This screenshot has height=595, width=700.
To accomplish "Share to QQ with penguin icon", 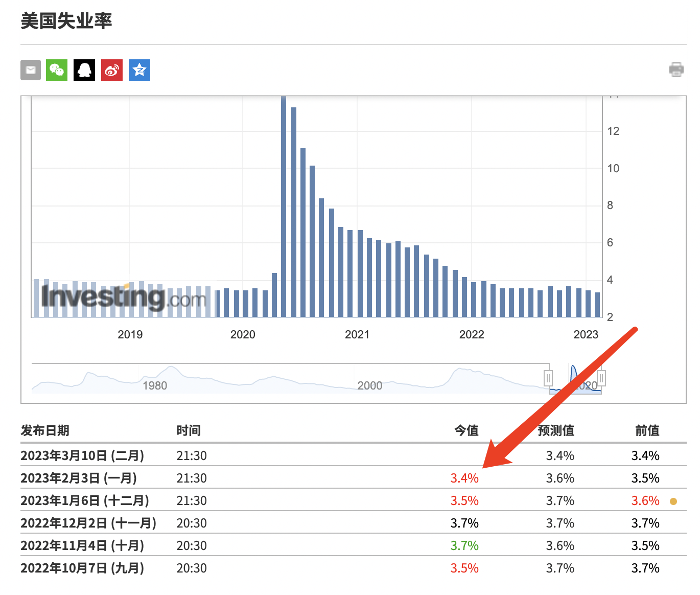I will pyautogui.click(x=84, y=70).
